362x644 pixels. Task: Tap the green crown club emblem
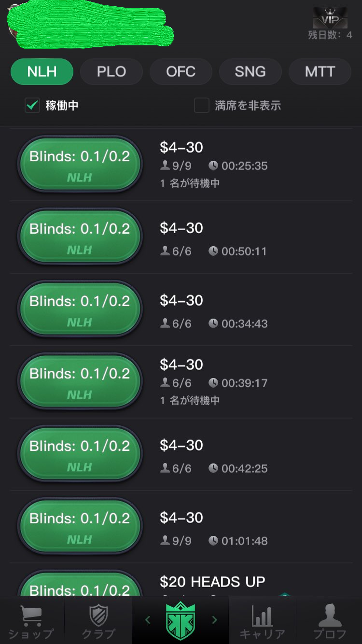tap(181, 620)
